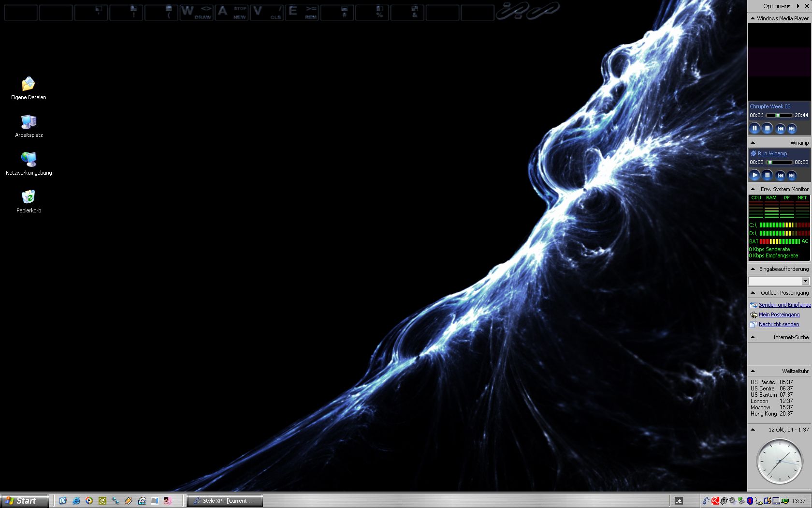Screen dimensions: 812x508
Task: Click the red antivirus umbrella tray icon
Action: (715, 501)
